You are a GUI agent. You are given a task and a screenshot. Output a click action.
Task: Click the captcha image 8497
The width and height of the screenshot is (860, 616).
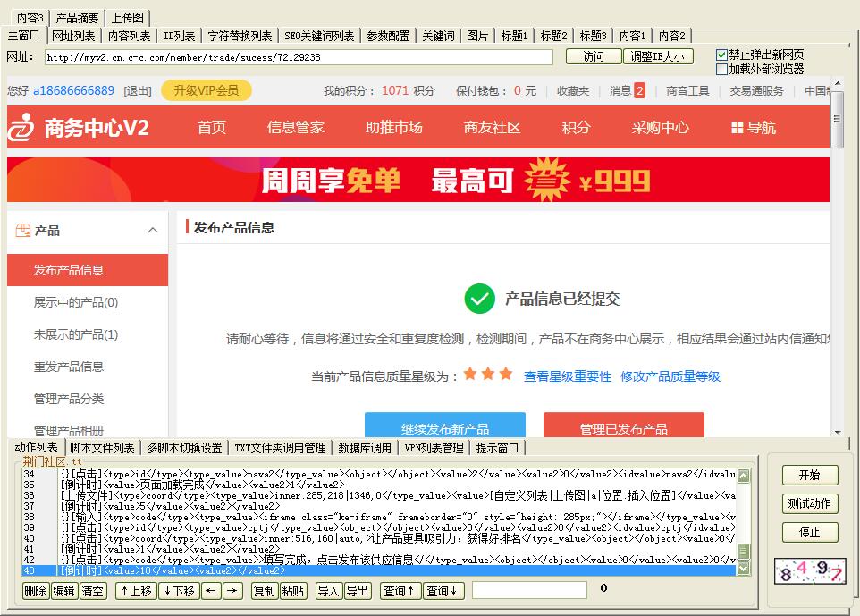[810, 571]
